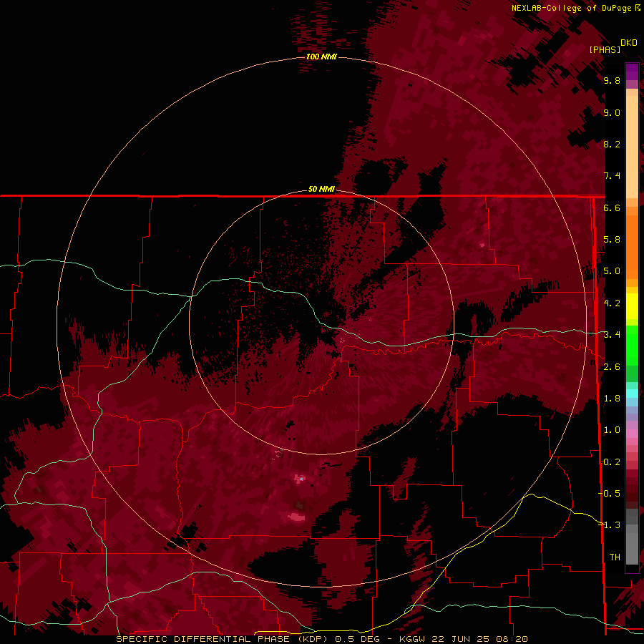Click the 9.8 value on the color scale
This screenshot has width=644, height=644.
click(x=612, y=81)
